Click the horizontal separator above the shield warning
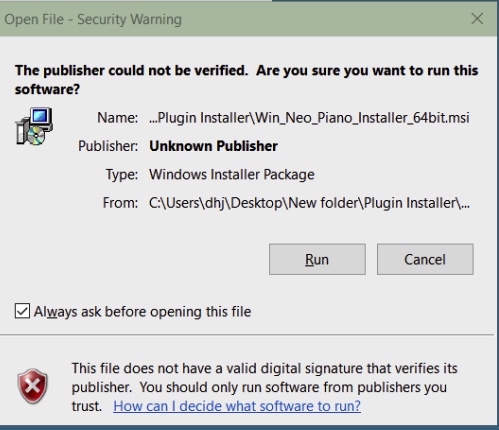Viewport: 499px width, 430px height. click(x=247, y=334)
